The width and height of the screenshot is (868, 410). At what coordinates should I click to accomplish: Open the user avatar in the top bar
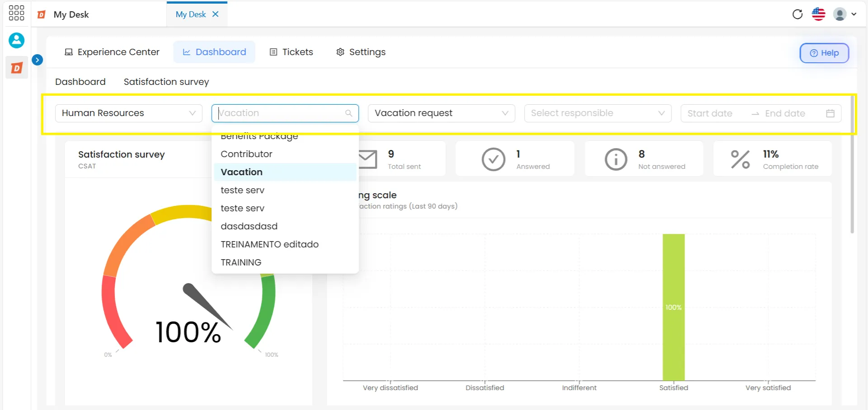(x=840, y=14)
